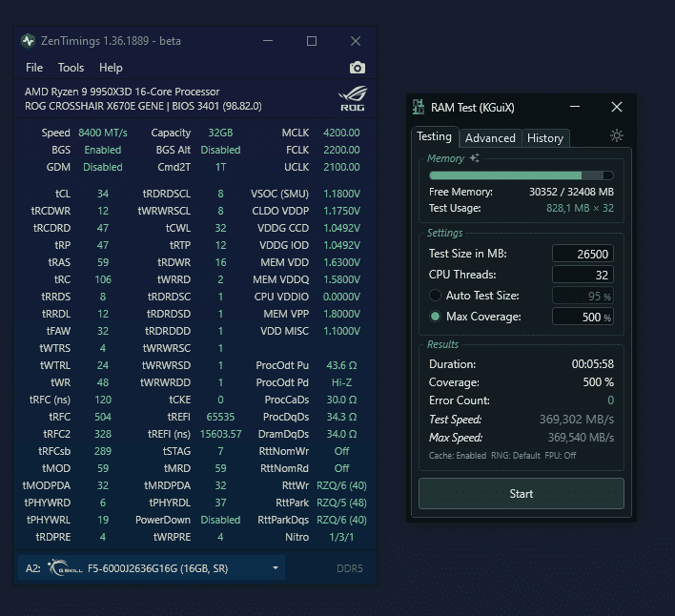Image resolution: width=675 pixels, height=616 pixels.
Task: Click the Auto Test Size 95% field
Action: pos(583,296)
